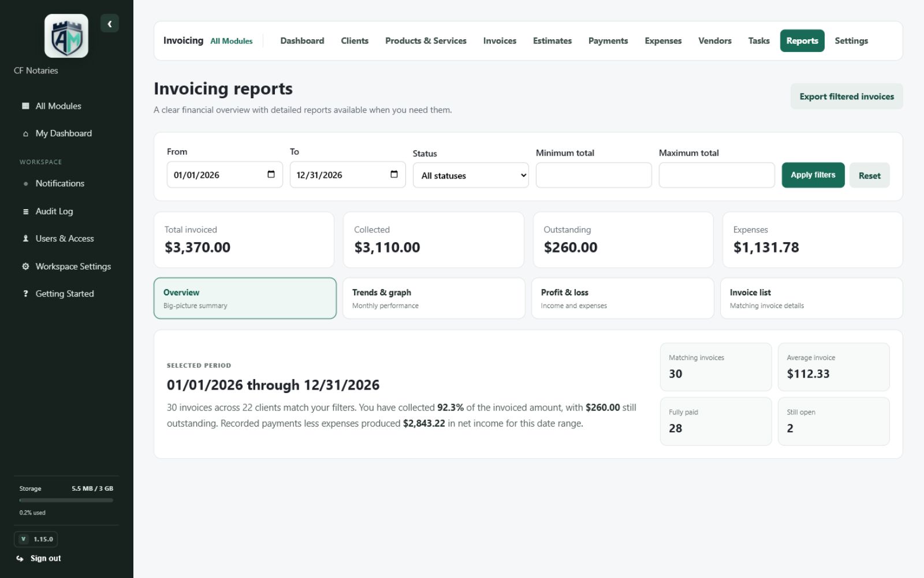Open the From date calendar picker icon

[x=271, y=175]
